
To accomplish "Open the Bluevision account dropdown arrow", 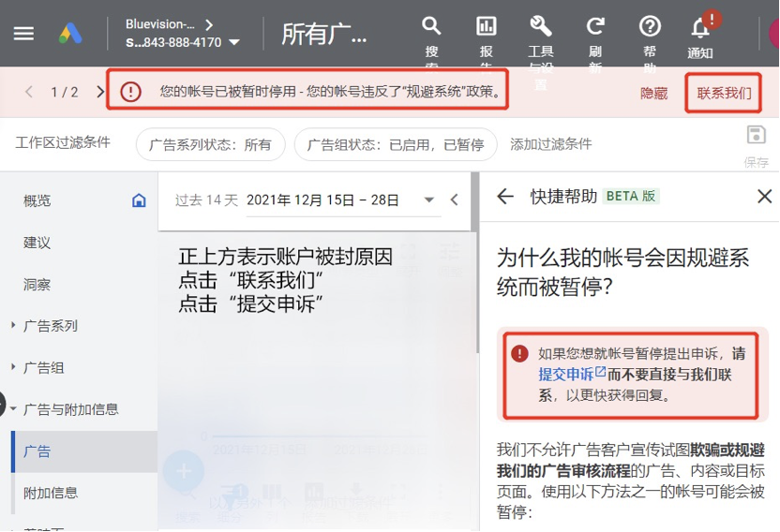I will coord(233,43).
